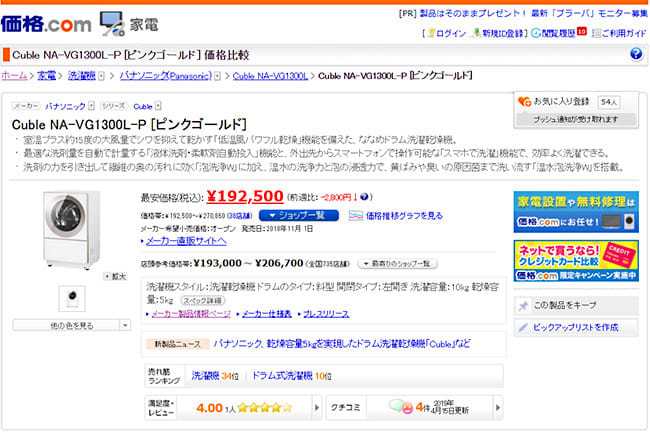Expand the Panasonic breadcrumb dropdown arrow
The height and width of the screenshot is (432, 650).
[217, 76]
